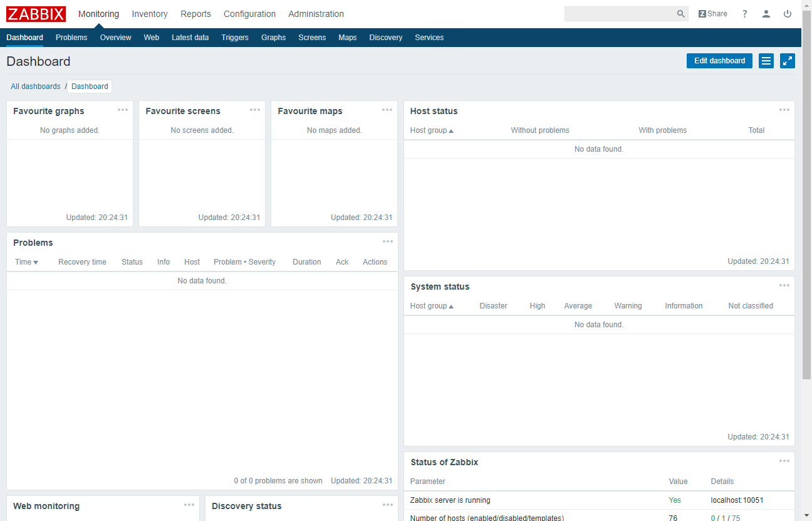
Task: Open the Administration main menu
Action: coord(316,14)
